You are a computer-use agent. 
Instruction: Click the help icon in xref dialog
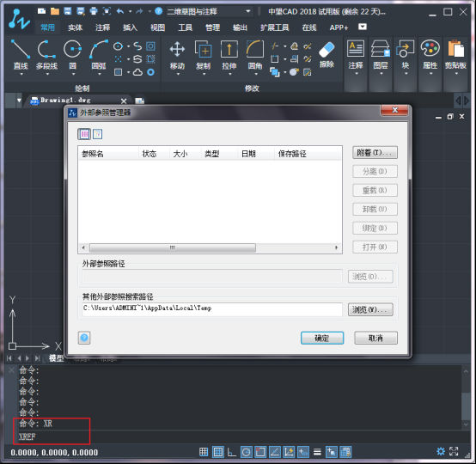[x=84, y=338]
